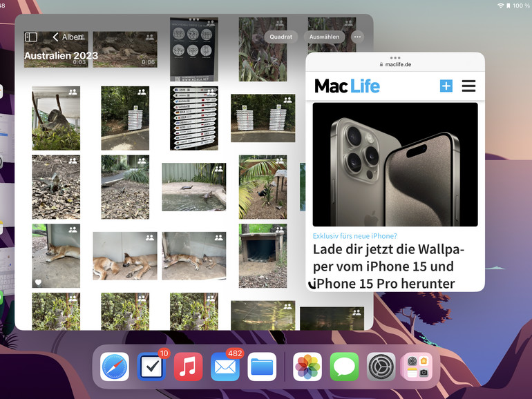
Task: Switch grid to Quadrat view
Action: click(x=281, y=37)
